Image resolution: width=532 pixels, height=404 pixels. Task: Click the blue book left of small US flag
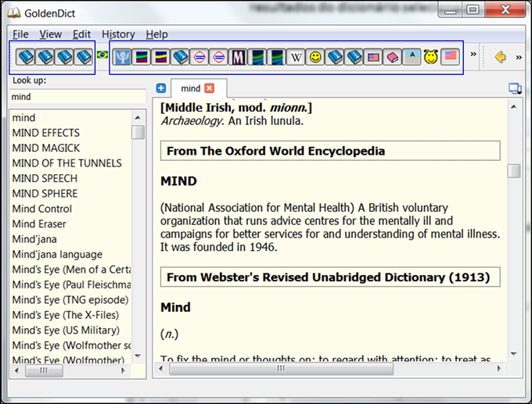pyautogui.click(x=354, y=57)
